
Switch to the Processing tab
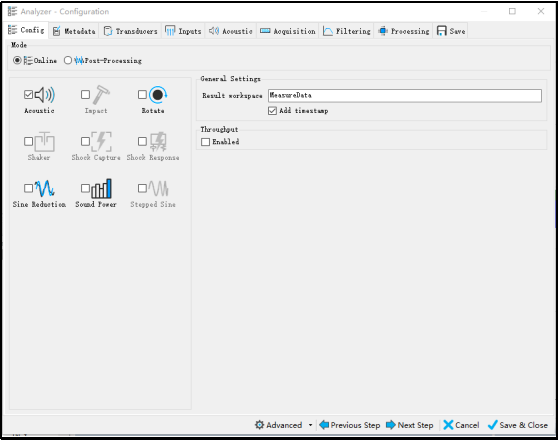(x=404, y=31)
